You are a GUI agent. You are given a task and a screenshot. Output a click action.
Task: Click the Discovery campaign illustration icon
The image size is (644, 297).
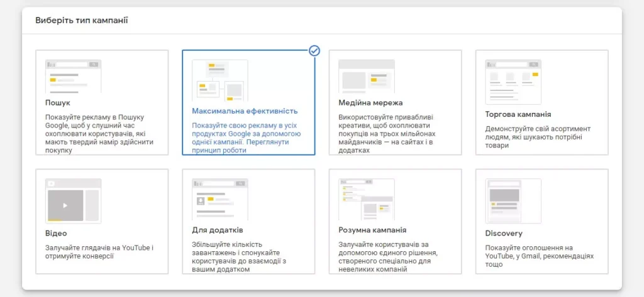(513, 200)
